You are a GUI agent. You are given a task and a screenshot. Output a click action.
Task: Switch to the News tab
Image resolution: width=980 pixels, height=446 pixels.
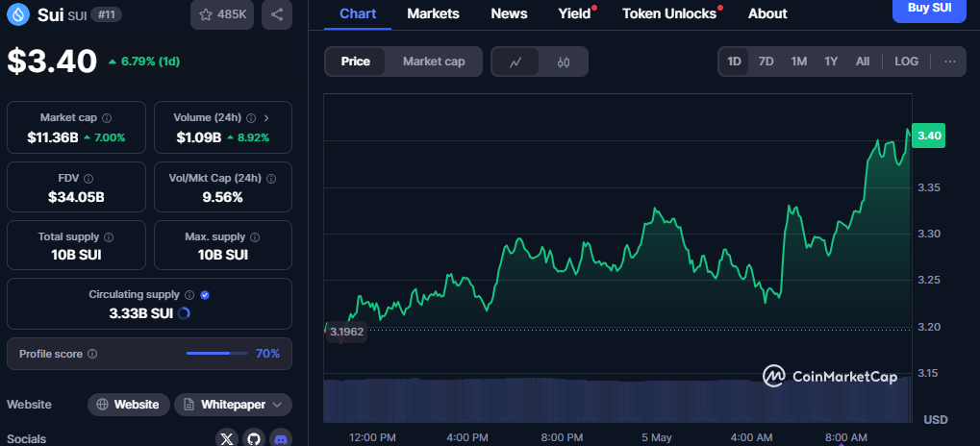(509, 13)
